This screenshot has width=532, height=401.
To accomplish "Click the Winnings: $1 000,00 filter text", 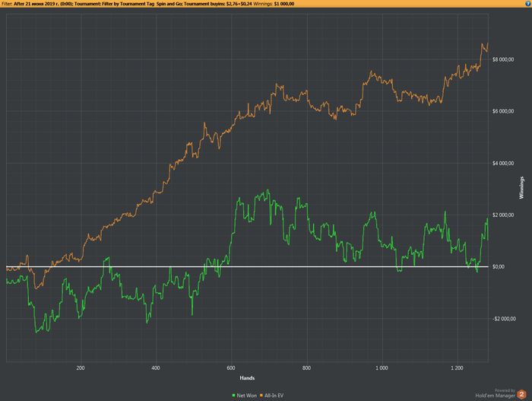I will tap(274, 4).
